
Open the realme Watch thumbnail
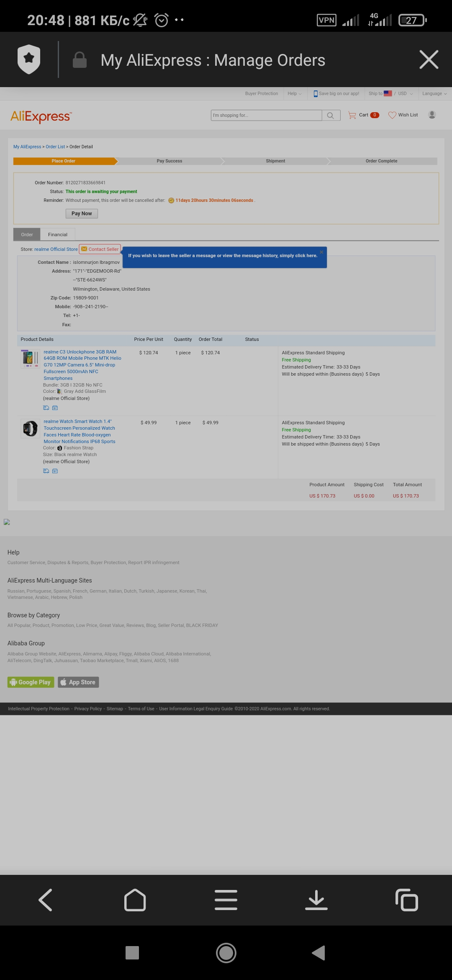click(30, 428)
